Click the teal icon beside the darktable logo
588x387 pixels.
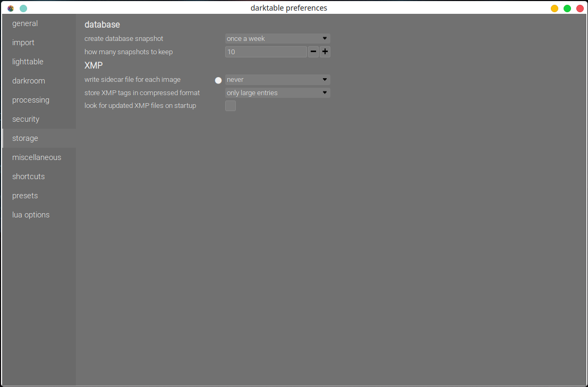pyautogui.click(x=23, y=9)
